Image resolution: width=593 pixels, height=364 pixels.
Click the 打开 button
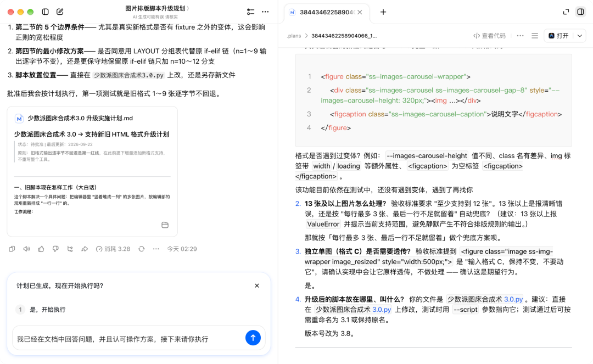(x=558, y=36)
